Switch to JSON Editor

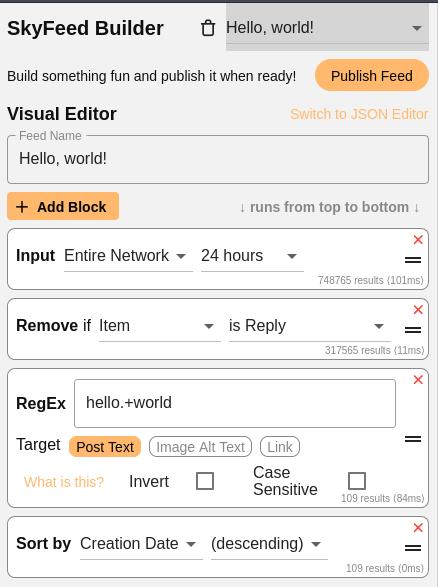coord(359,114)
